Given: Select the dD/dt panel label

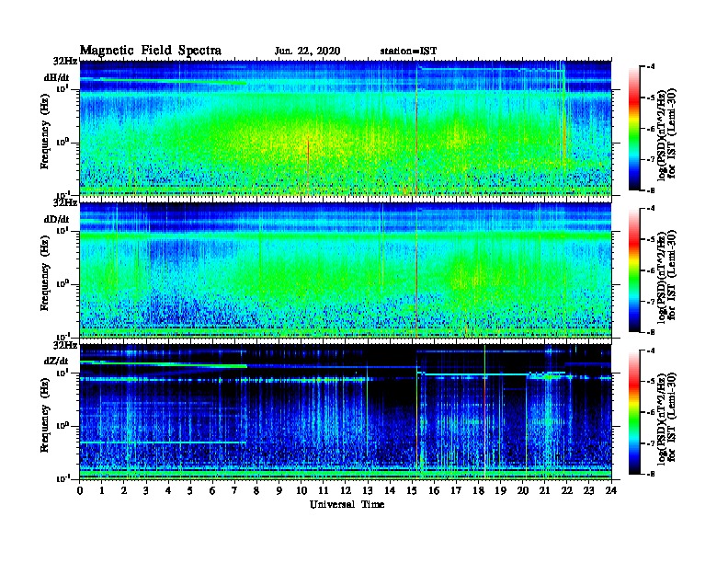Looking at the screenshot, I should [x=57, y=219].
